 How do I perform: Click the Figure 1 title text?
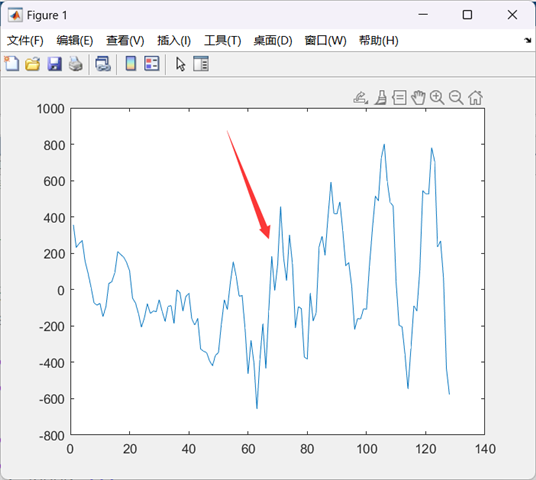coord(47,15)
